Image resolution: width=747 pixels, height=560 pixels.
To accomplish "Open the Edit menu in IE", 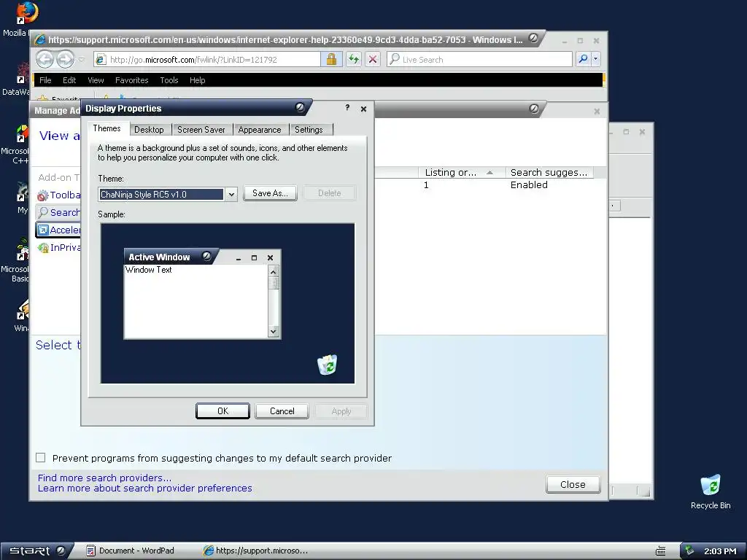I will point(69,80).
